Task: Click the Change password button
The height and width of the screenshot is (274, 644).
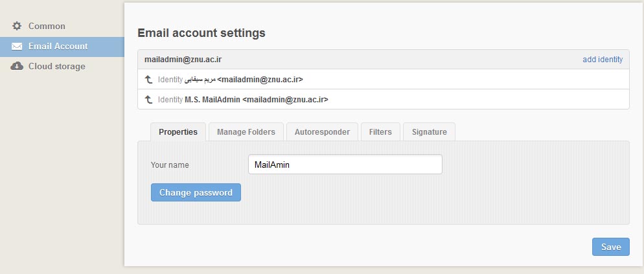Action: [x=196, y=192]
